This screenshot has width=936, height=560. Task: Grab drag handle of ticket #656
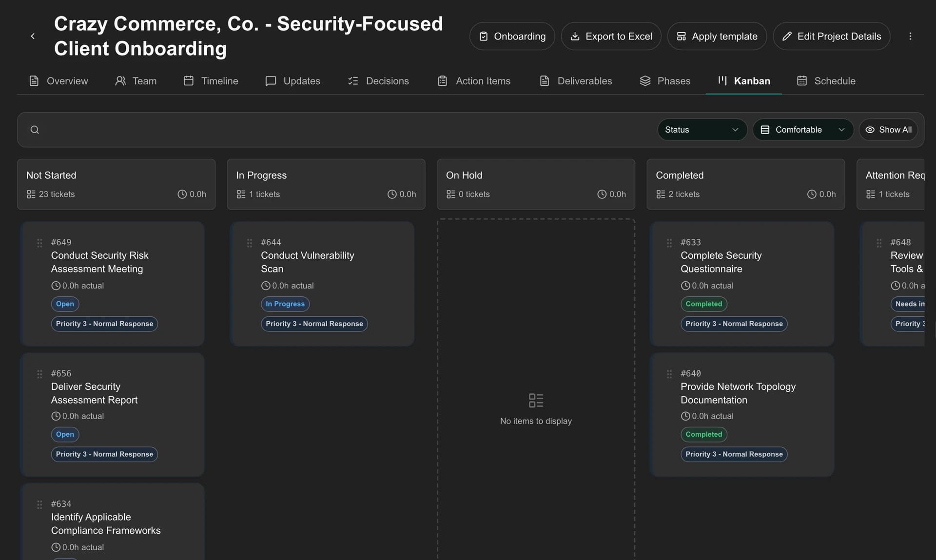point(39,374)
